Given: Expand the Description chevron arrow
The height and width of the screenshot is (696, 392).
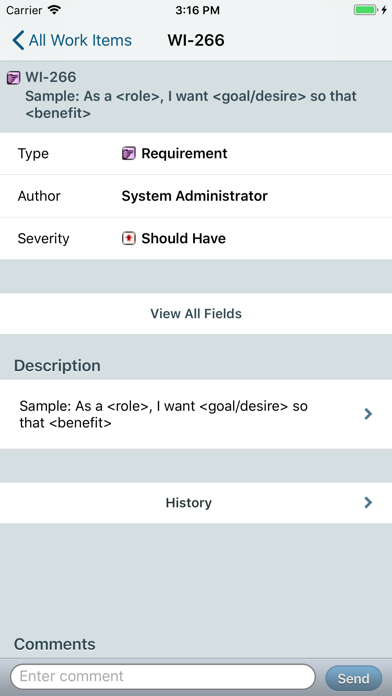Looking at the screenshot, I should (x=368, y=414).
